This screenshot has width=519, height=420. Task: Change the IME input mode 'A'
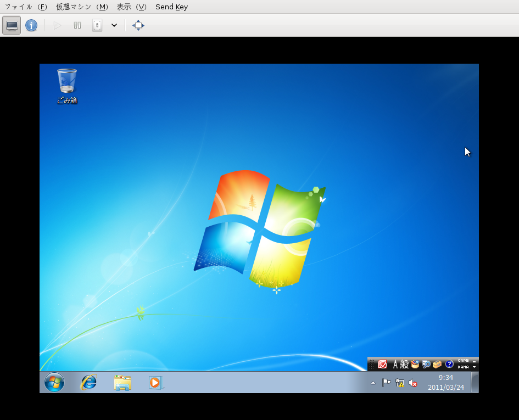[395, 365]
